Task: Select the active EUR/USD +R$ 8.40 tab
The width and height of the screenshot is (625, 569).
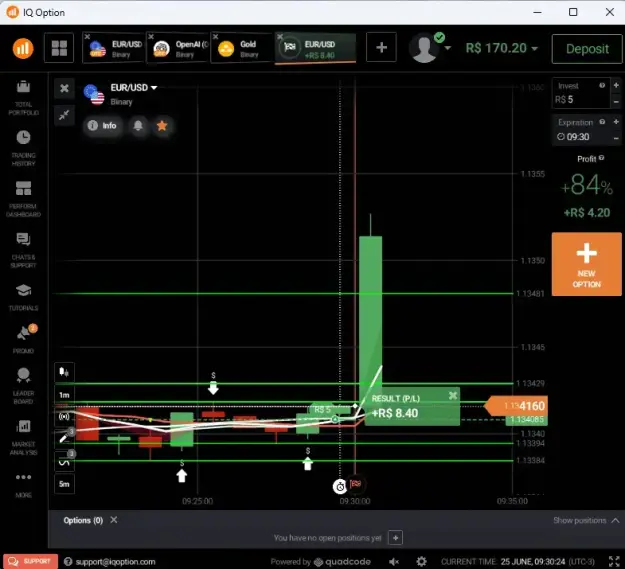Action: [x=315, y=48]
